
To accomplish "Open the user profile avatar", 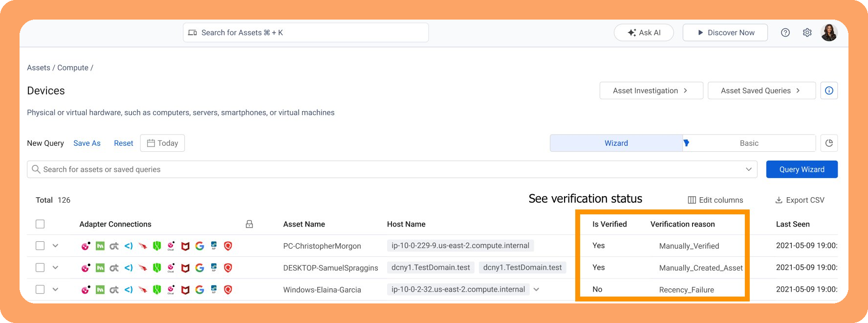I will pyautogui.click(x=829, y=33).
